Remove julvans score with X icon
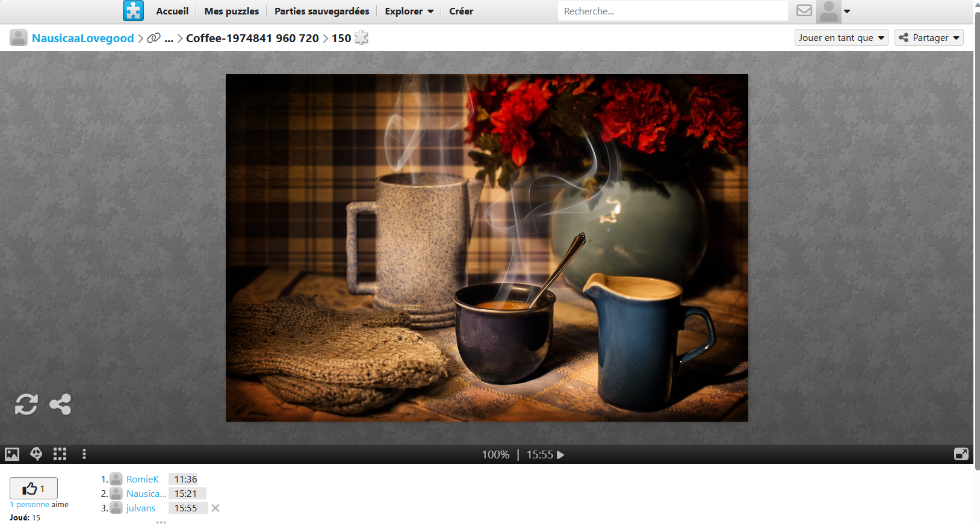Viewport: 980px width, 524px height. pyautogui.click(x=216, y=508)
